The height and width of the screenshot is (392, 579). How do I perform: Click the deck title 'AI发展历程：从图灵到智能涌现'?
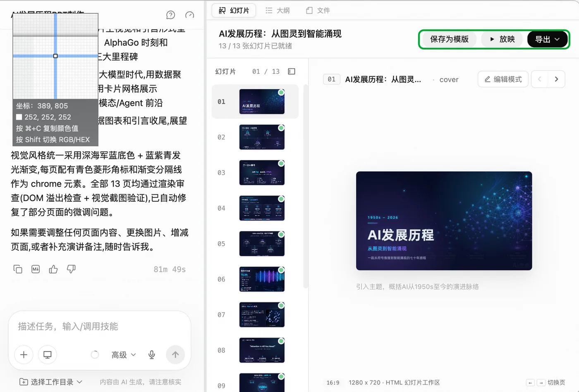(x=280, y=34)
